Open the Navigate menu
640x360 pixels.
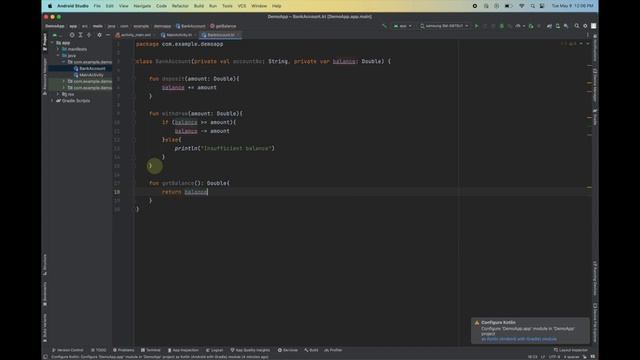(142, 6)
